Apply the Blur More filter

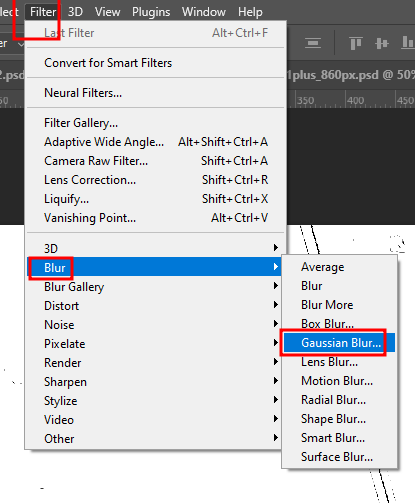[339, 305]
